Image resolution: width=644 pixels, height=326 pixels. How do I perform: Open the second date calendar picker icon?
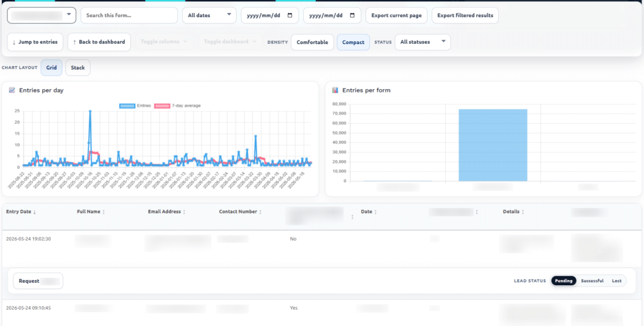click(352, 16)
